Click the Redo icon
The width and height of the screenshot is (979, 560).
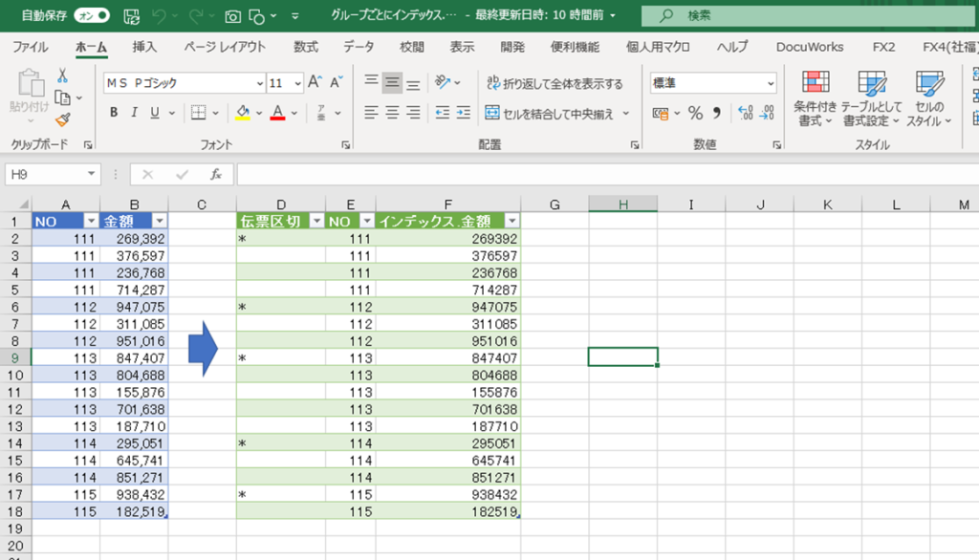pos(195,16)
